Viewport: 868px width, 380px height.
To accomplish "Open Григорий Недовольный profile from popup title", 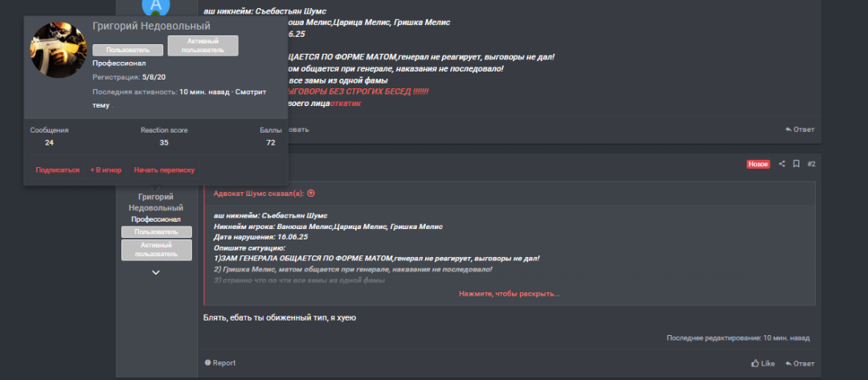I will (x=151, y=26).
